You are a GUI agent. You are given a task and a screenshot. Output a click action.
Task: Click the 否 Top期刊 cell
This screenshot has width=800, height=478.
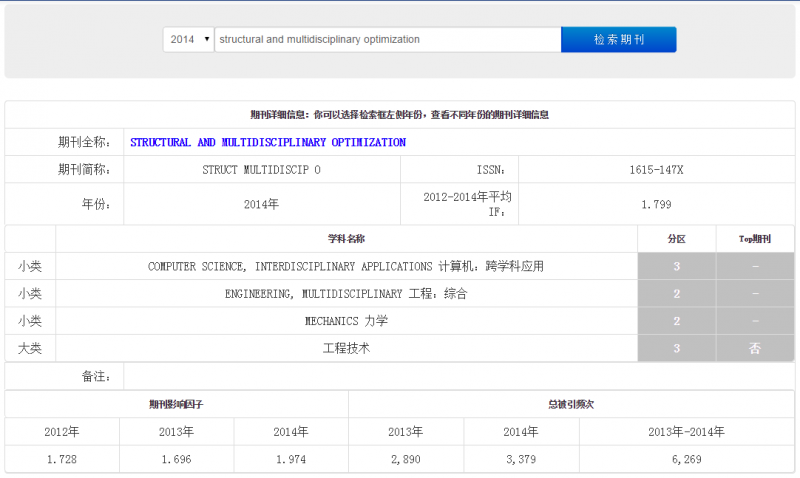click(755, 348)
